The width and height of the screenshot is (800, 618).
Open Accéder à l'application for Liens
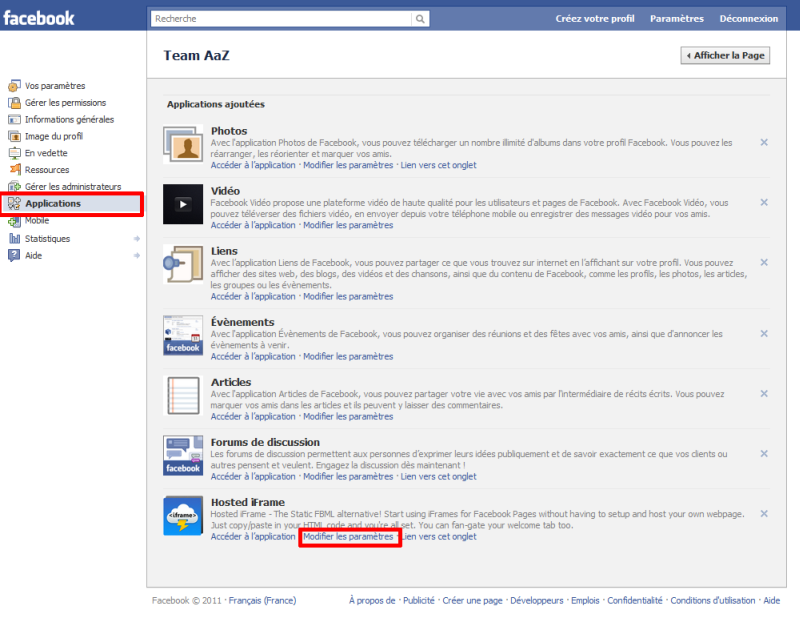coord(253,296)
